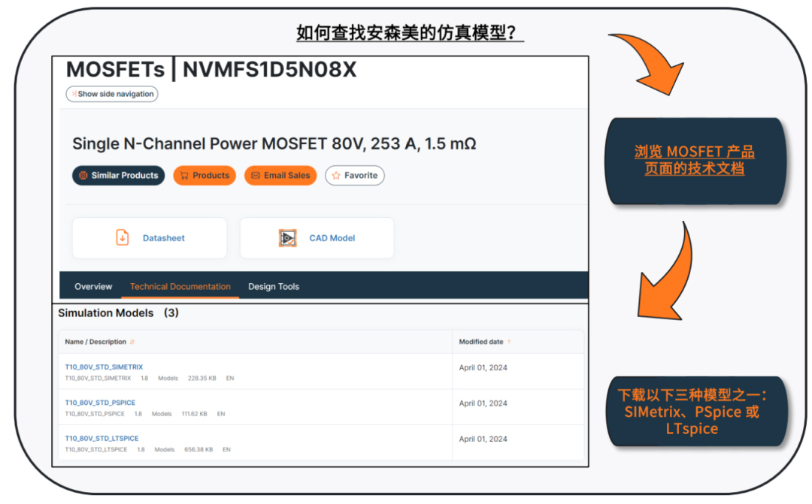The image size is (812, 504).
Task: Click 228.35 KB size text
Action: point(202,379)
